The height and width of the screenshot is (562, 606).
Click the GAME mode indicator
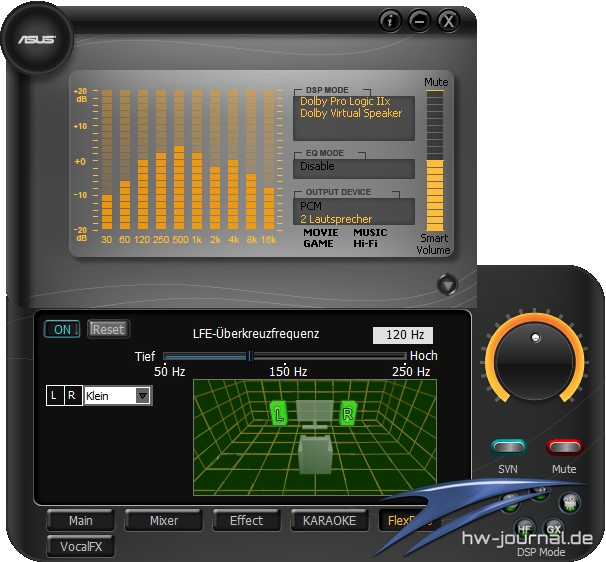[x=318, y=244]
